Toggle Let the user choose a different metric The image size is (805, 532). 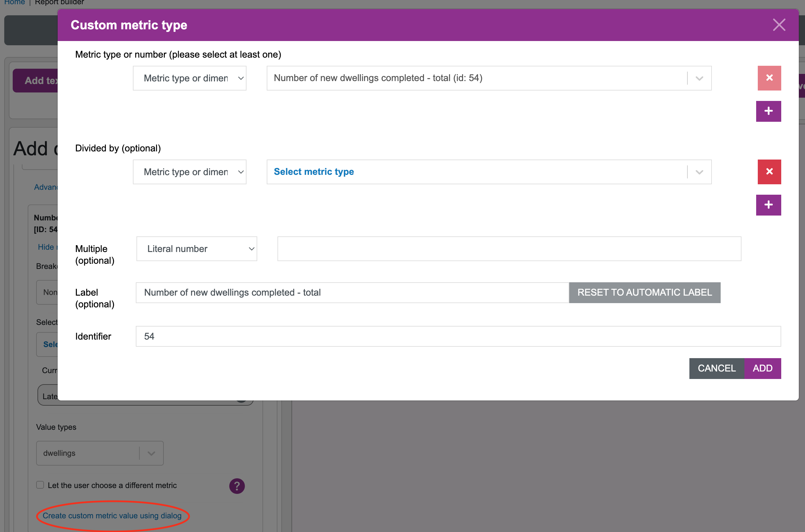[x=40, y=485]
